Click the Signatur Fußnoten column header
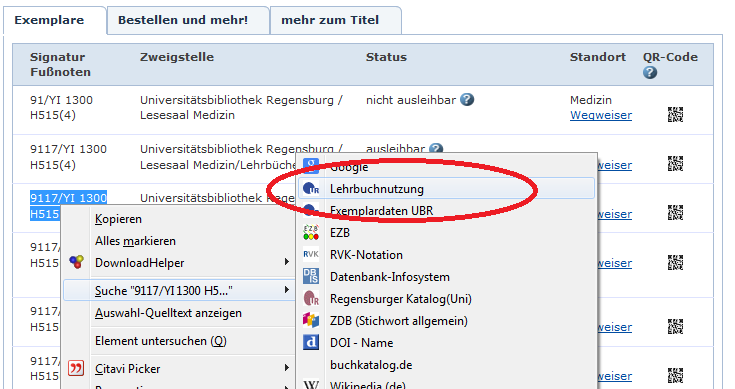Image resolution: width=735 pixels, height=389 pixels. (60, 64)
